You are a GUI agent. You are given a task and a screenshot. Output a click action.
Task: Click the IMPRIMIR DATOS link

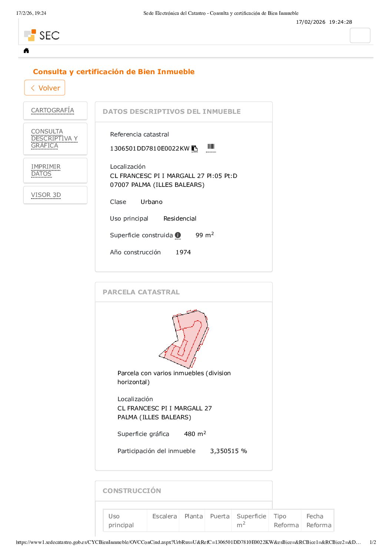46,170
